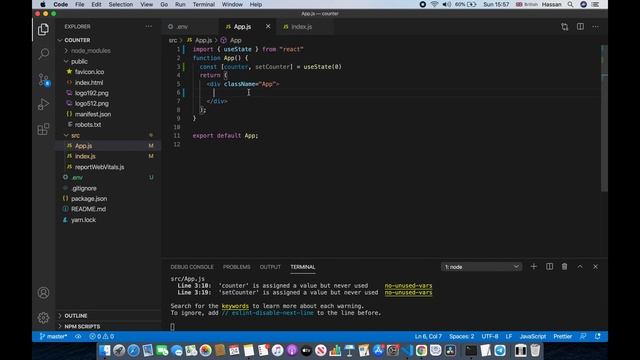Open the Search view in activity bar
Image resolution: width=640 pixels, height=360 pixels.
pyautogui.click(x=43, y=54)
